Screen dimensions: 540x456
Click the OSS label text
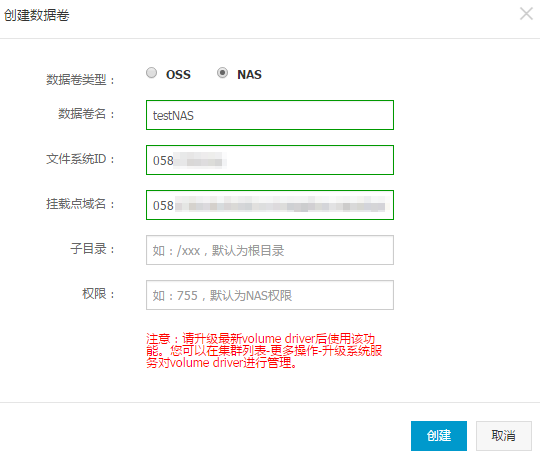tap(178, 74)
